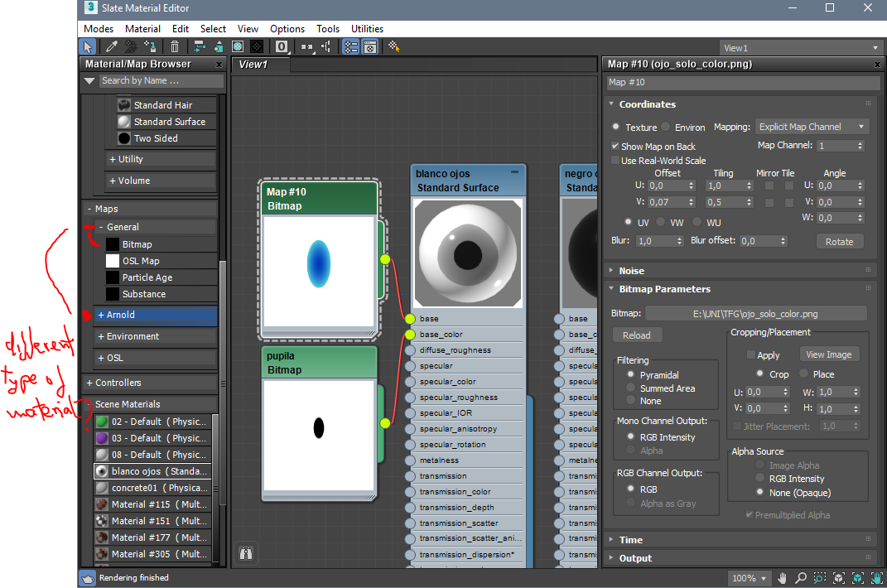Activate the Pan hand tool
The image size is (887, 588).
[783, 578]
